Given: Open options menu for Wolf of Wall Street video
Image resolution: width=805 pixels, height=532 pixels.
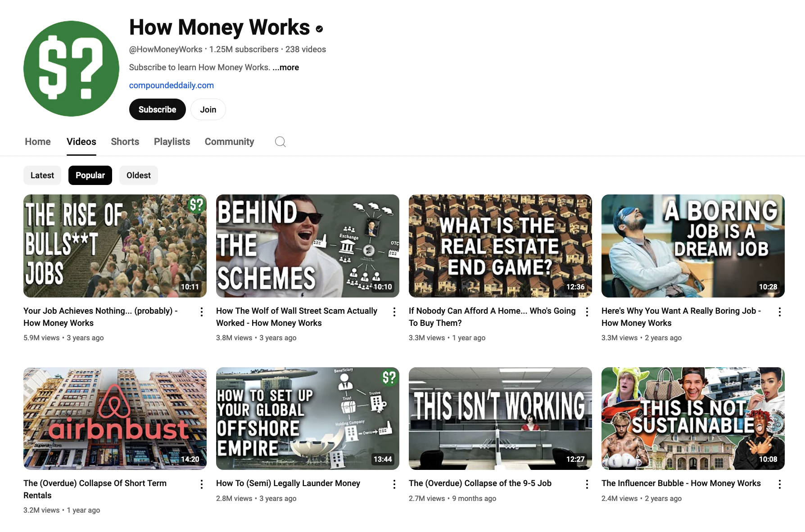Looking at the screenshot, I should point(394,312).
